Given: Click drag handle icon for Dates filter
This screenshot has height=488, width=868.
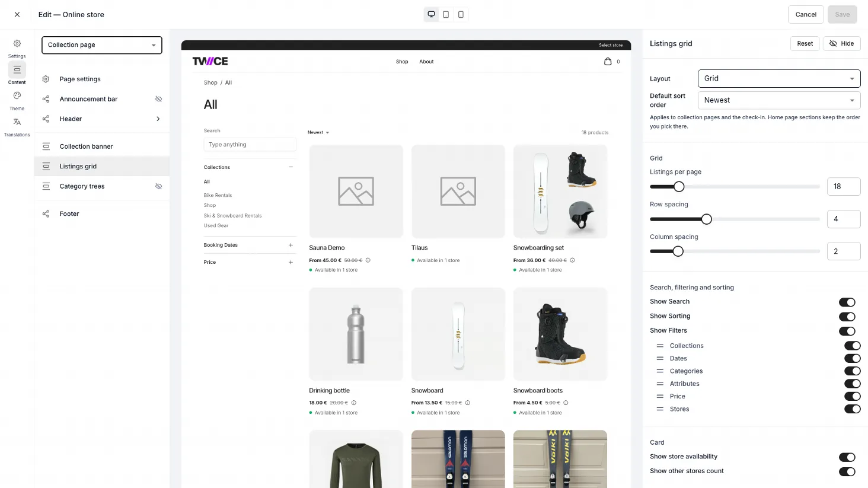Looking at the screenshot, I should [x=660, y=358].
